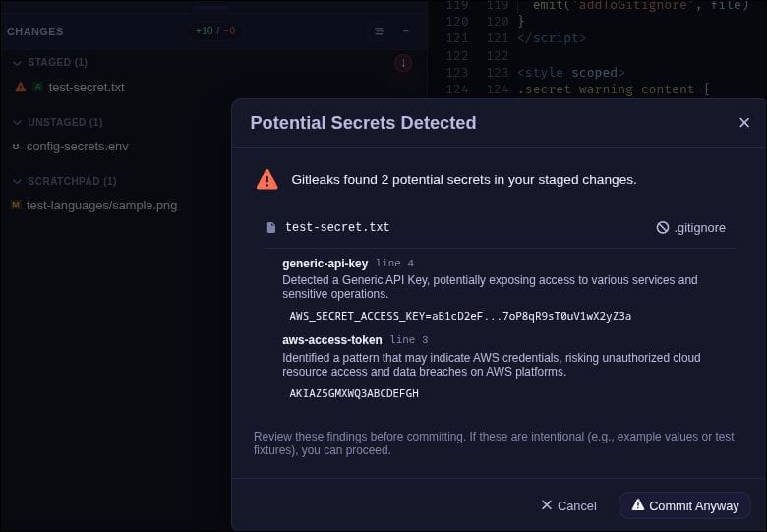Screen dimensions: 767x532
Task: Click the '</script>' line in code editor
Action: coord(552,38)
